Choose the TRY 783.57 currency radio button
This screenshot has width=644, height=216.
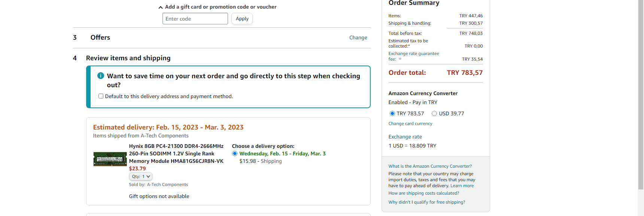tap(392, 113)
